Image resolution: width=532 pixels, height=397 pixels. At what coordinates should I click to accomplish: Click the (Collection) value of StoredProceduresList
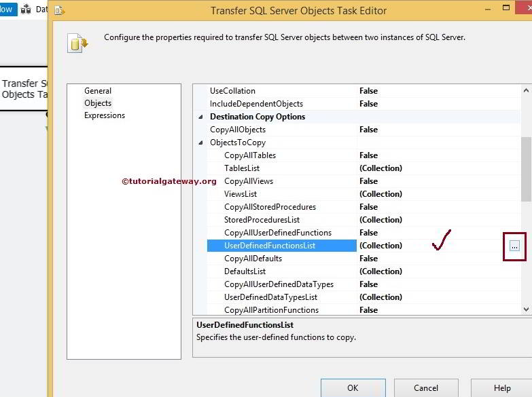click(380, 220)
